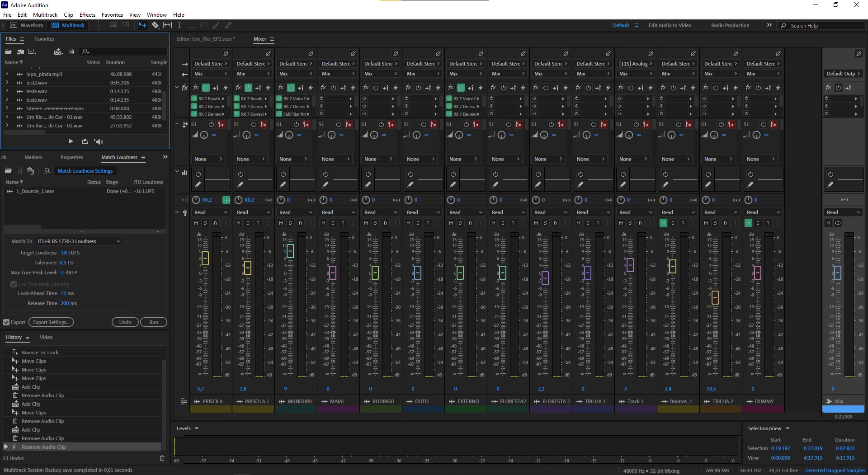Open the Effects menu
Screen dimensions: 868x475
[x=87, y=15]
